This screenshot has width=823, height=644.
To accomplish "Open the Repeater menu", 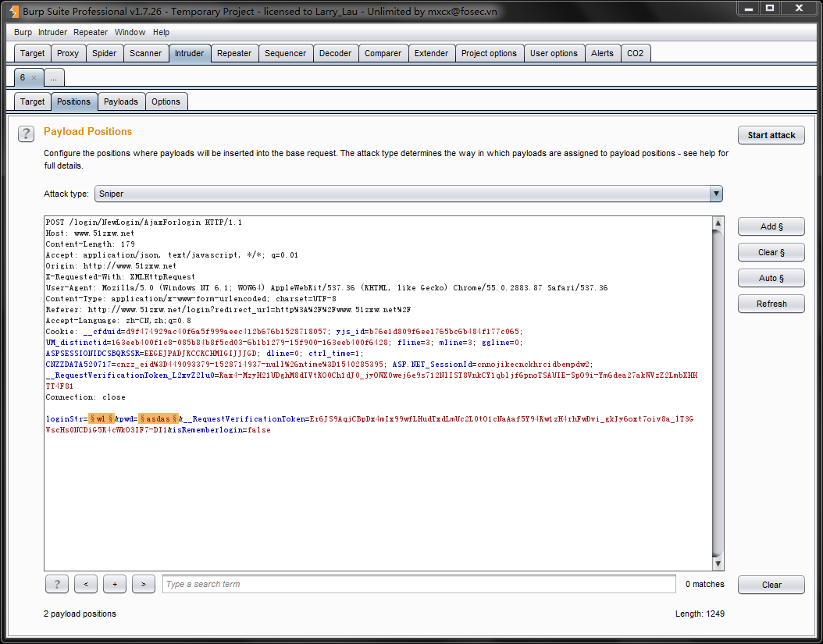I will (x=91, y=32).
